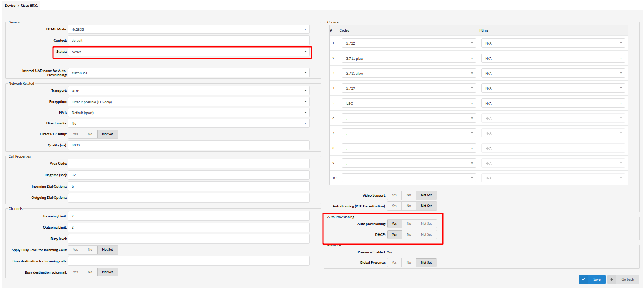The image size is (644, 288).
Task: Open codec 1 dropdown showing G.722
Action: coord(409,43)
